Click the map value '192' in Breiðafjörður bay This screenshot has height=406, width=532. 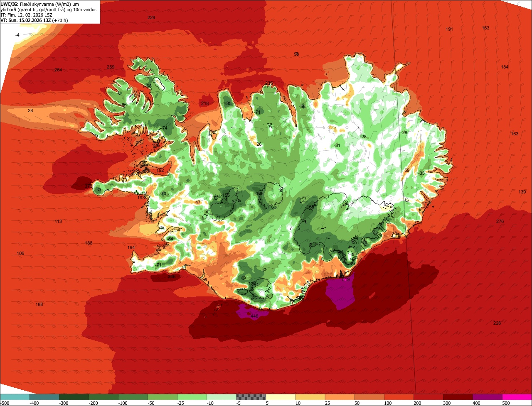point(160,170)
